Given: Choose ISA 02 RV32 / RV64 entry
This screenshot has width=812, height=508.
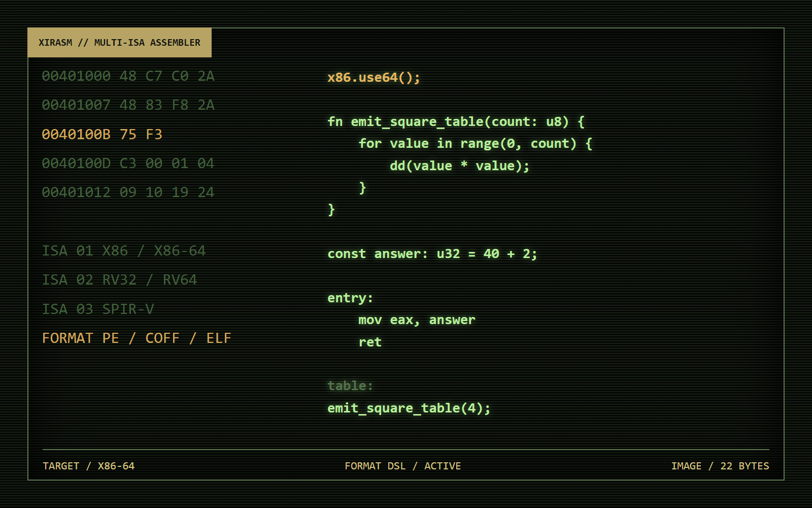Looking at the screenshot, I should pyautogui.click(x=119, y=280).
